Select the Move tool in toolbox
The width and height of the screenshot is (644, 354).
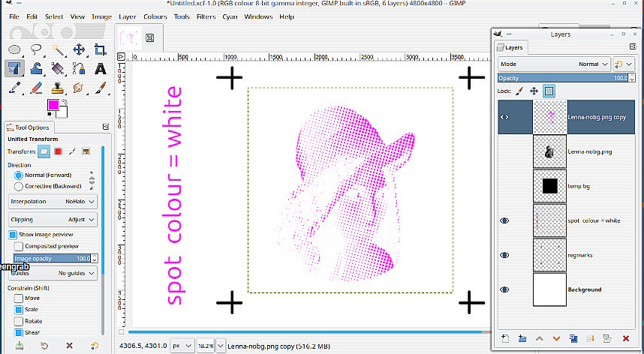click(x=79, y=50)
